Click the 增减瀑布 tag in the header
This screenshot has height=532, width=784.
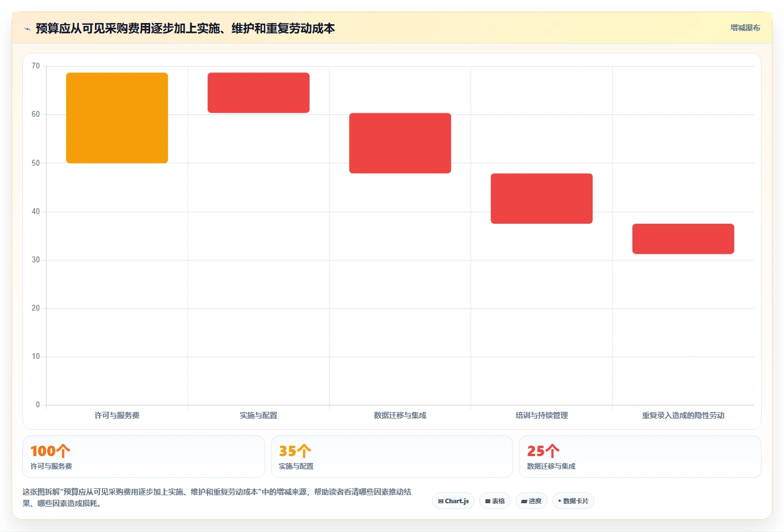pyautogui.click(x=745, y=28)
